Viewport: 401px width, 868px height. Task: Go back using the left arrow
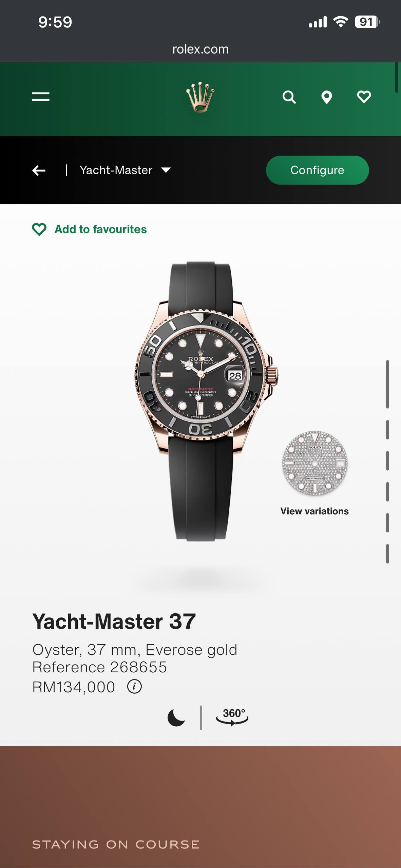coord(39,170)
